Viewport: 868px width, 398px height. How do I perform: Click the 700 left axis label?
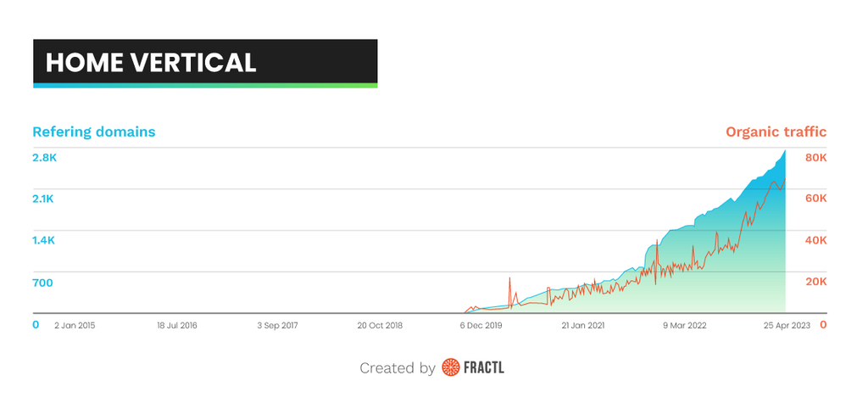[x=42, y=282]
